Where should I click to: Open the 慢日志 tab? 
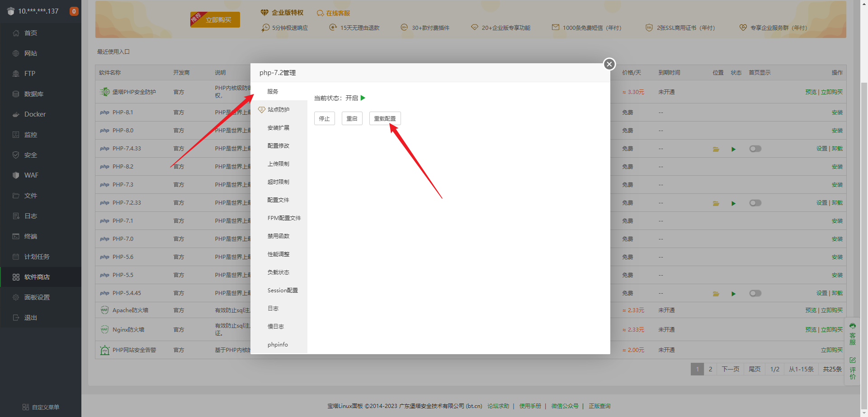click(279, 326)
